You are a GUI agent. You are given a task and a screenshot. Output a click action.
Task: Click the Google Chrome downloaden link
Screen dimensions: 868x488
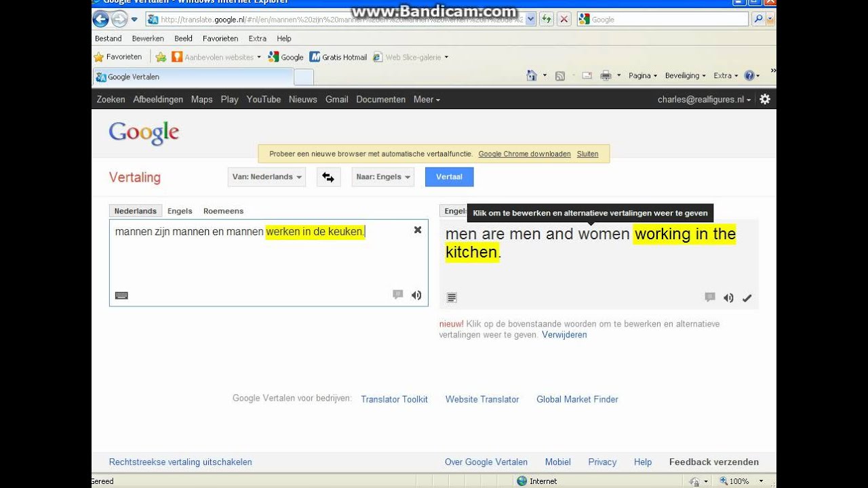pos(525,154)
